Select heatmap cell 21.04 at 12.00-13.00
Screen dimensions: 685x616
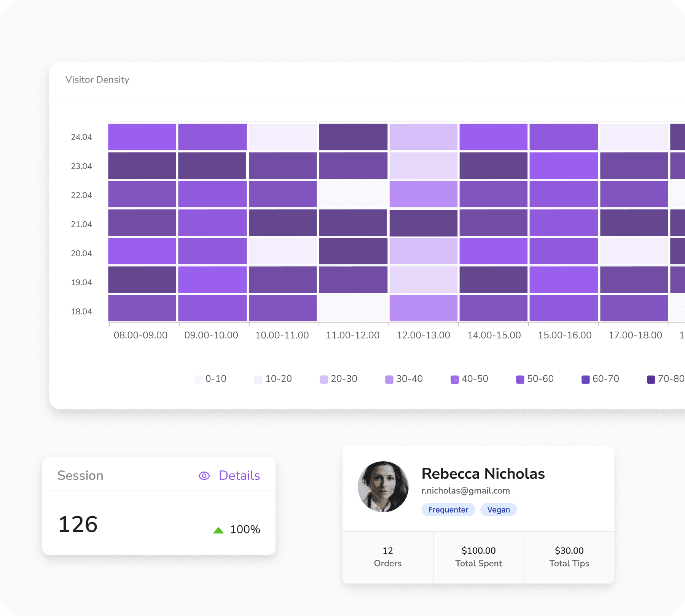[x=423, y=223]
